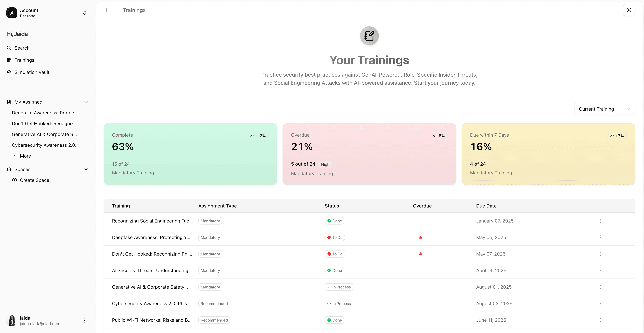Toggle the sidebar panel icon
The image size is (644, 333).
[107, 10]
